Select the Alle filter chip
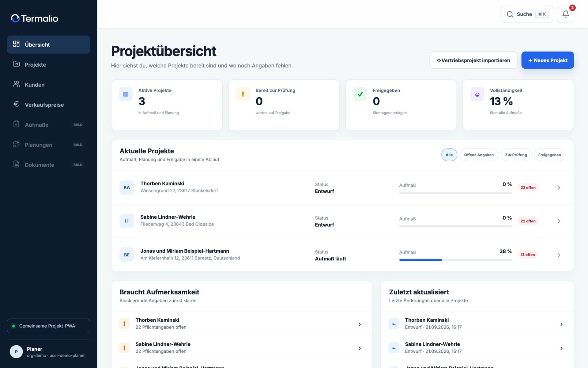This screenshot has width=588, height=368. point(449,155)
